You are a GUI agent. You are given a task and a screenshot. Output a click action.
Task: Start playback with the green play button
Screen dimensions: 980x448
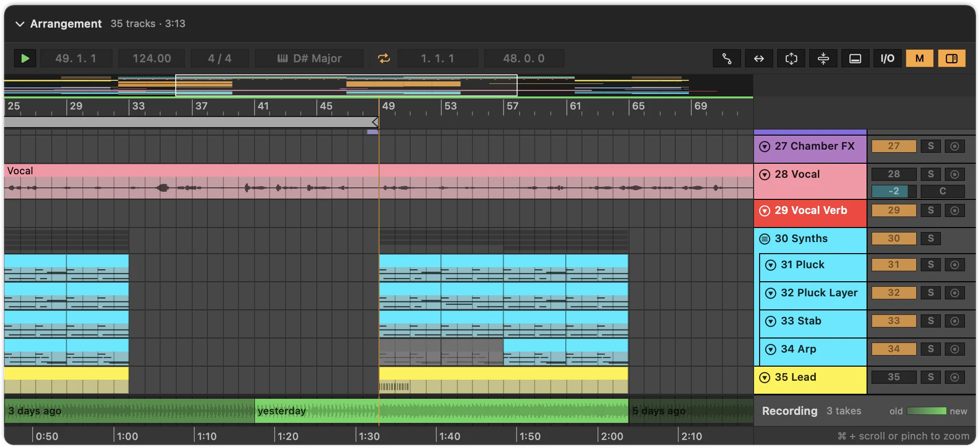pyautogui.click(x=25, y=58)
